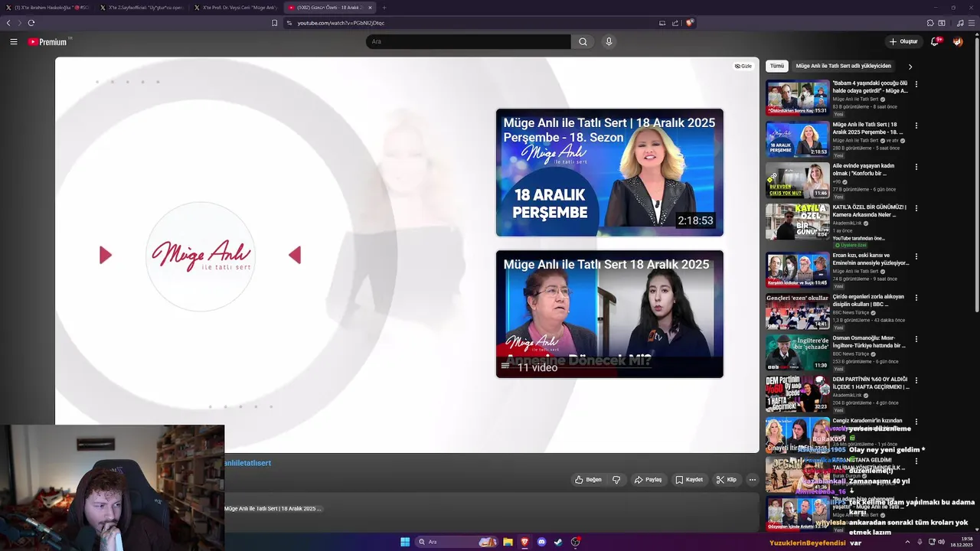
Task: Click the Müge Anlı channel logo circle
Action: (201, 256)
